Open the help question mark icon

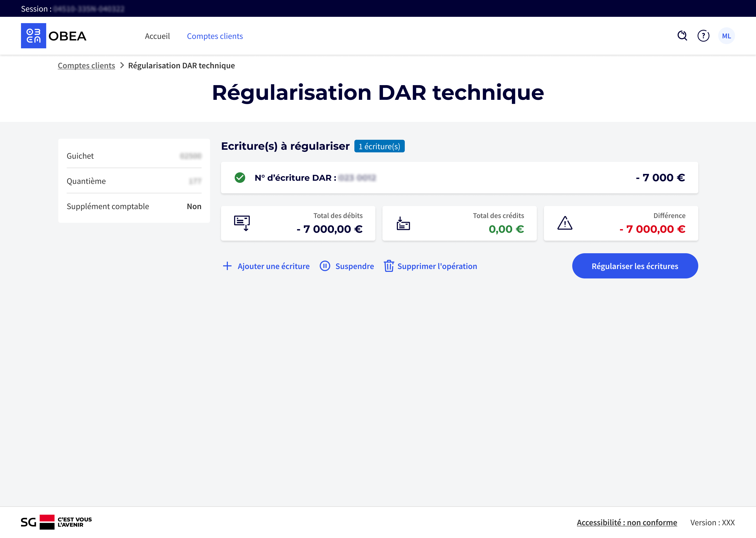coord(703,36)
